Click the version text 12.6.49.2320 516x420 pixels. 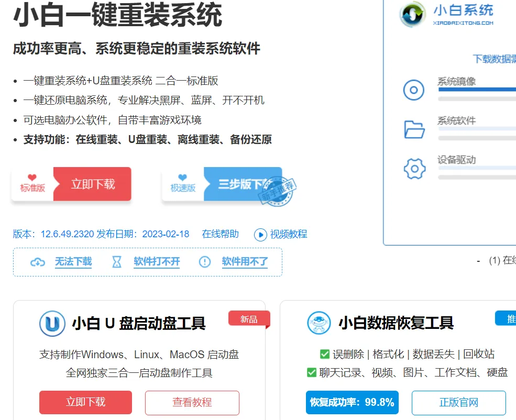(x=67, y=234)
